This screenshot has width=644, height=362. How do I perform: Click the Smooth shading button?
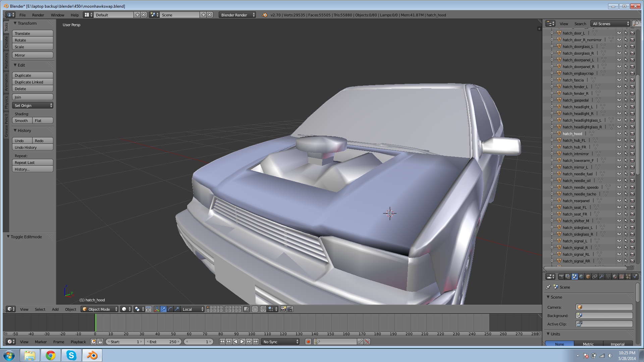[x=22, y=121]
